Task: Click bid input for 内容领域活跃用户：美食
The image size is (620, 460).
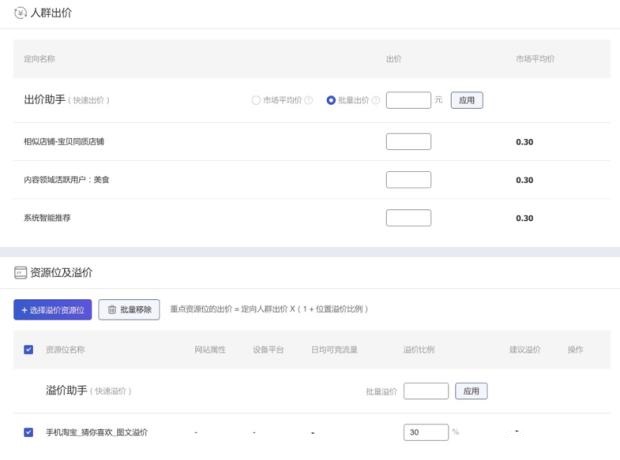Action: 408,180
